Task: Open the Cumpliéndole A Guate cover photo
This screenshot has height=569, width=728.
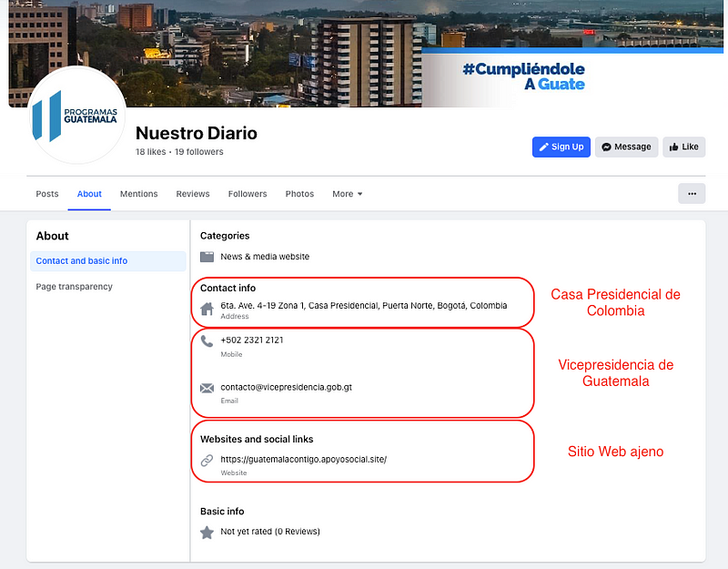Action: pos(366,54)
